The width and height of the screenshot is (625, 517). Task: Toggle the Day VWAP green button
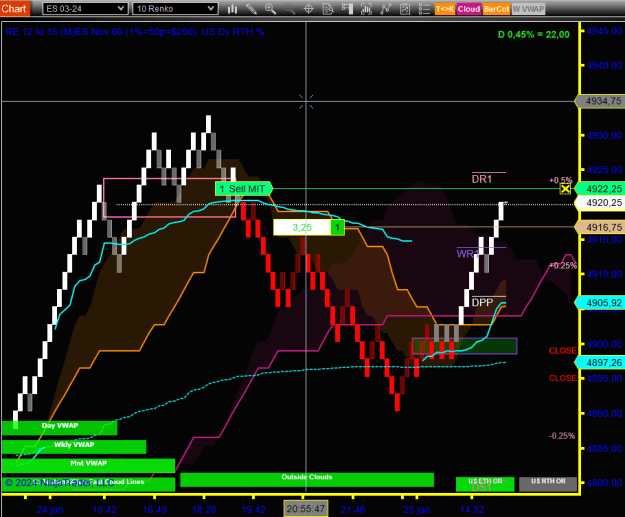59,427
